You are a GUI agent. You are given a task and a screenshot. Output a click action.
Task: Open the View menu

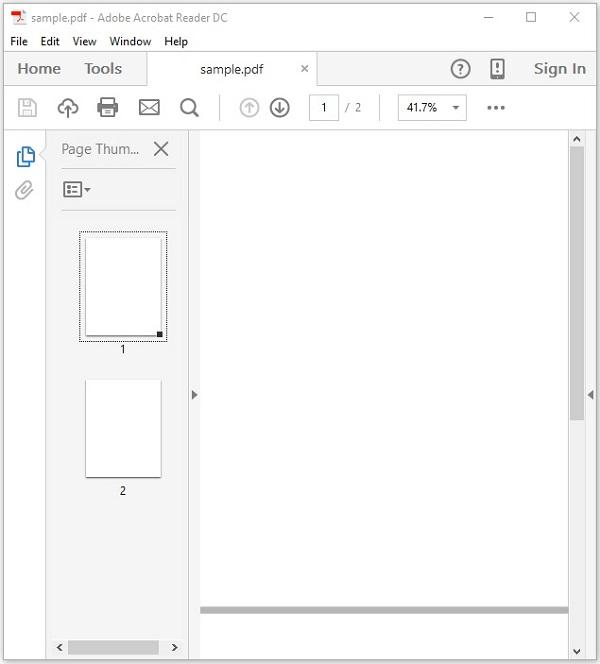[84, 42]
